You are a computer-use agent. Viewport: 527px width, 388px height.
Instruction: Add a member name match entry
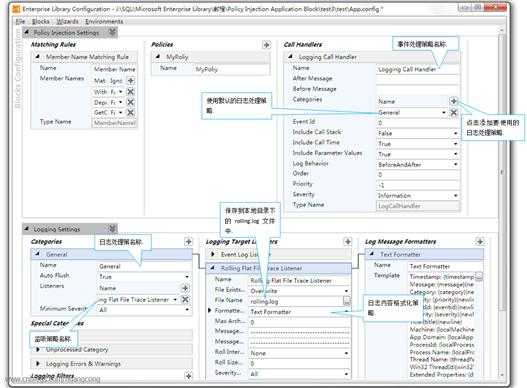coord(131,81)
